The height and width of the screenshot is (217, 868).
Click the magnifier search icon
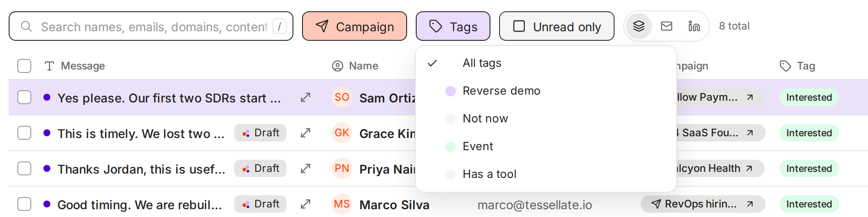(26, 26)
